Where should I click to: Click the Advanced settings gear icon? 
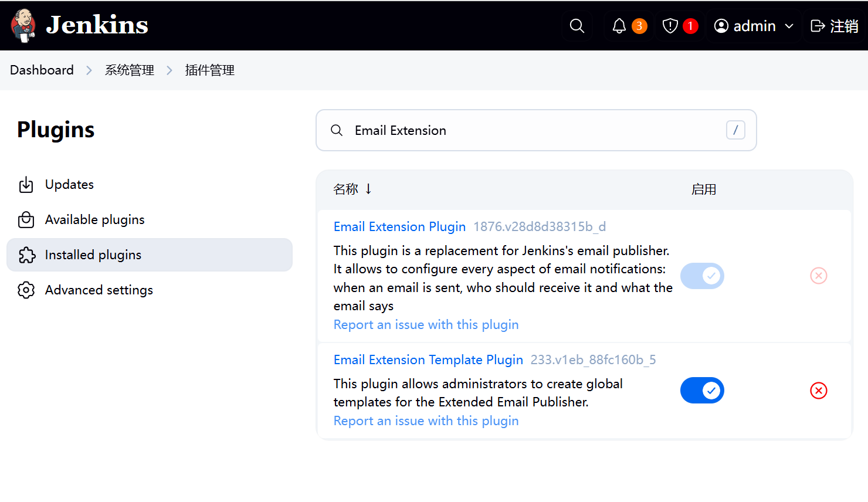coord(26,290)
